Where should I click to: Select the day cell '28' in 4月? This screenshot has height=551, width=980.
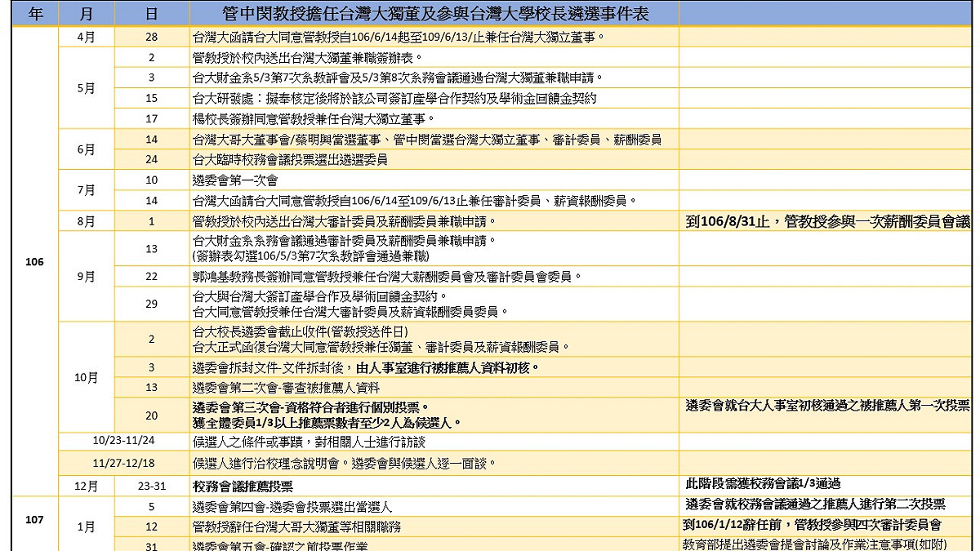(151, 38)
